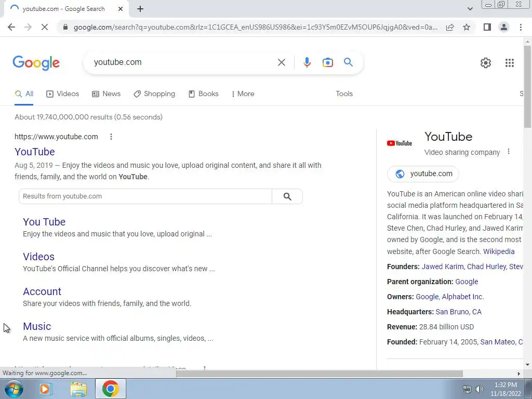Viewport: 532px width, 399px height.
Task: Click the Results from youtube.com field
Action: click(145, 196)
